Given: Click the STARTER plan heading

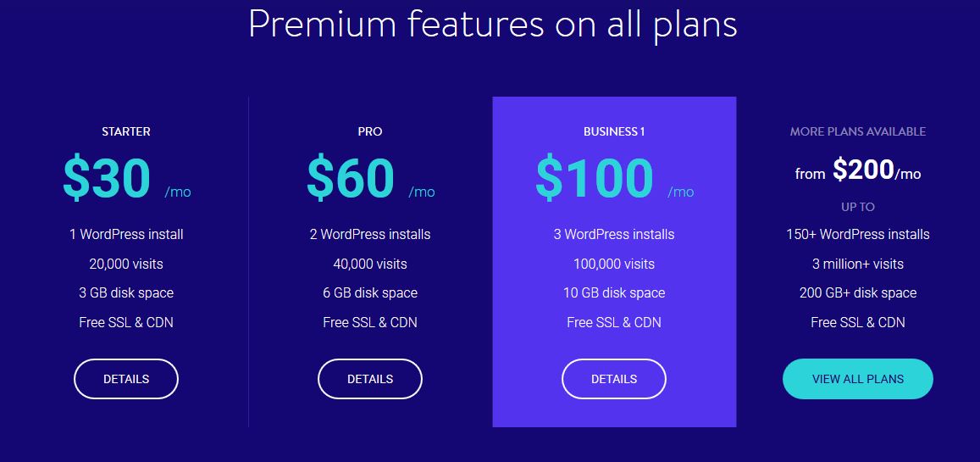Looking at the screenshot, I should tap(126, 132).
